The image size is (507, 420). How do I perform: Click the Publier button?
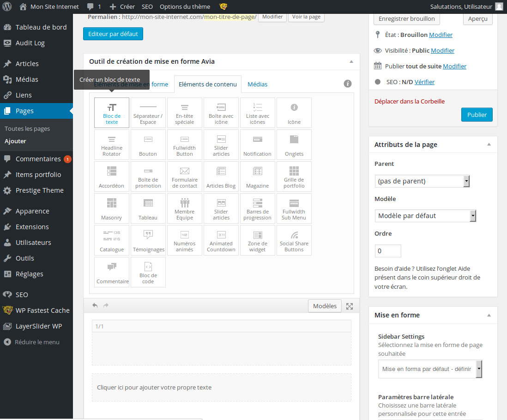click(477, 115)
